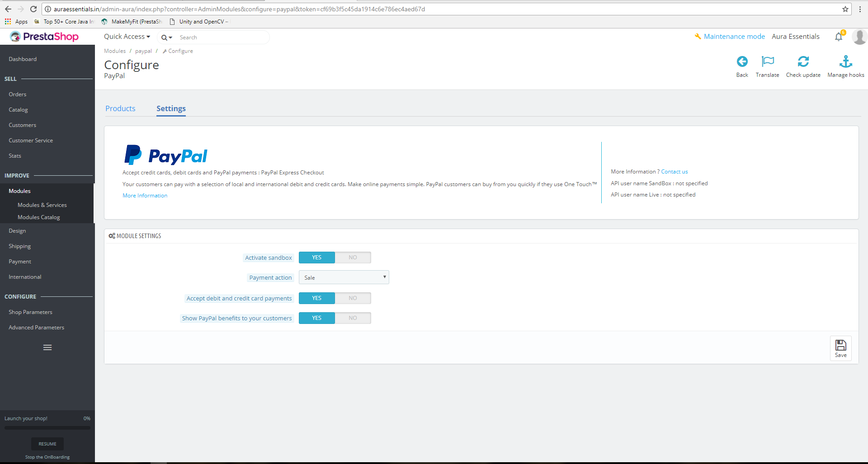
Task: Set Accept debit and credit card payments to YES
Action: pyautogui.click(x=317, y=298)
